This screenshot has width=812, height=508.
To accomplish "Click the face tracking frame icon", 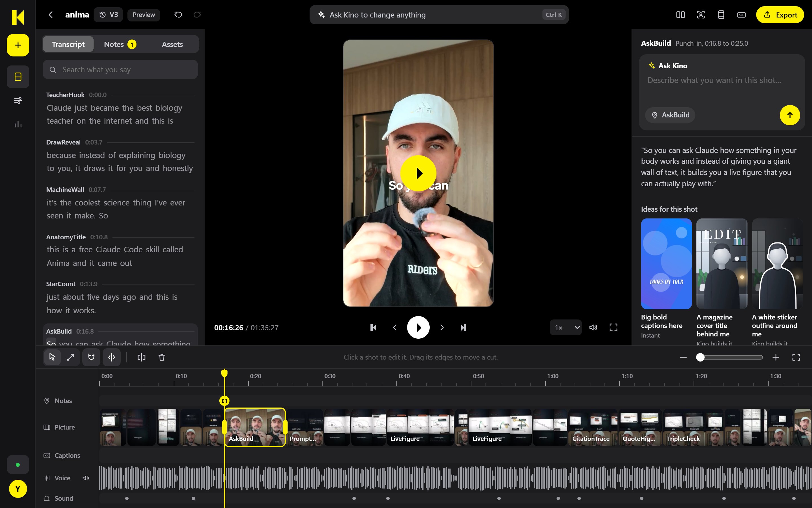I will click(701, 15).
